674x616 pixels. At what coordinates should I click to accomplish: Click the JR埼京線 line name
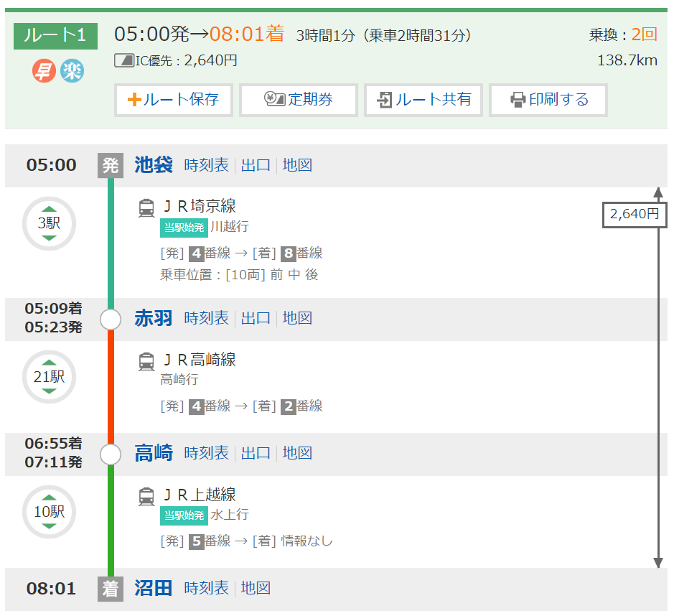coord(200,206)
